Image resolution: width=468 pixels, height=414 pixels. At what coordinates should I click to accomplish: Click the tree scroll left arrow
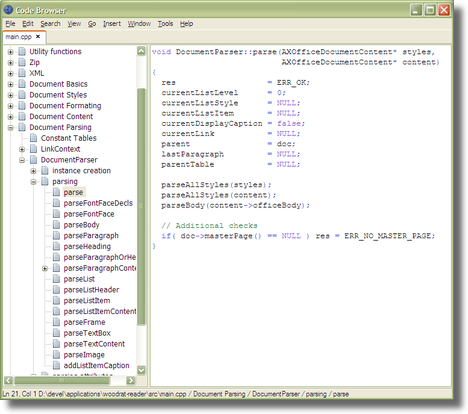(x=8, y=380)
